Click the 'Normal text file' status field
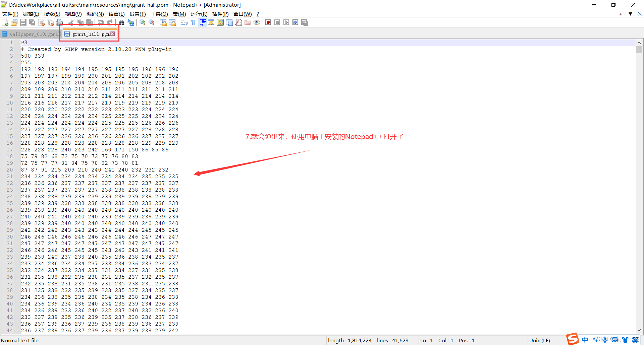This screenshot has width=644, height=345. [20, 340]
